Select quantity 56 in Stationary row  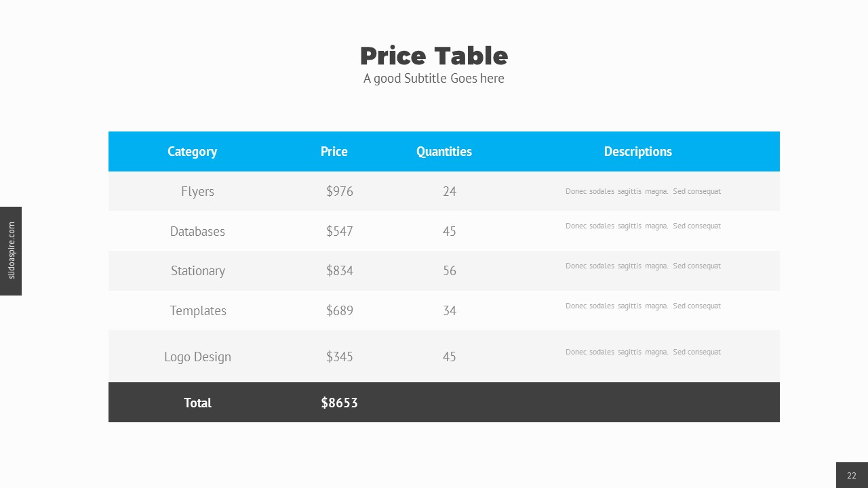tap(450, 270)
